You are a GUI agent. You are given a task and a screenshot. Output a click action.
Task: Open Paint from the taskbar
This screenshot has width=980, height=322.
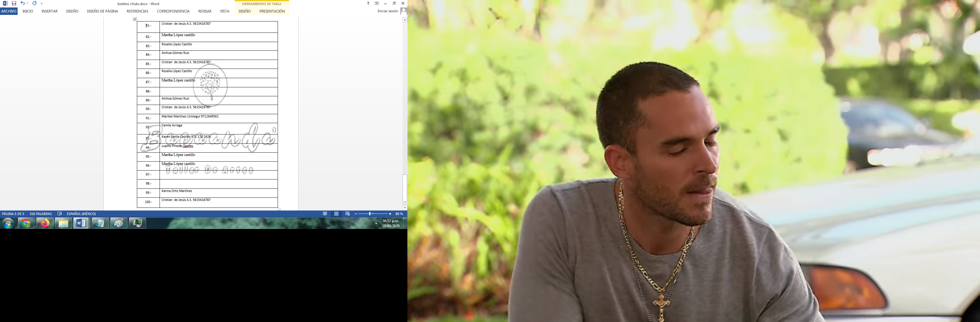(x=119, y=223)
